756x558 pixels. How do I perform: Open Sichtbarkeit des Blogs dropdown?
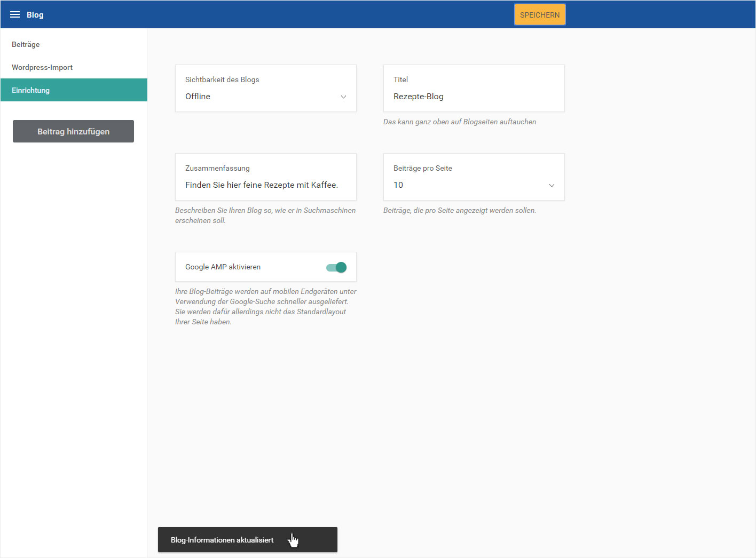pos(266,89)
